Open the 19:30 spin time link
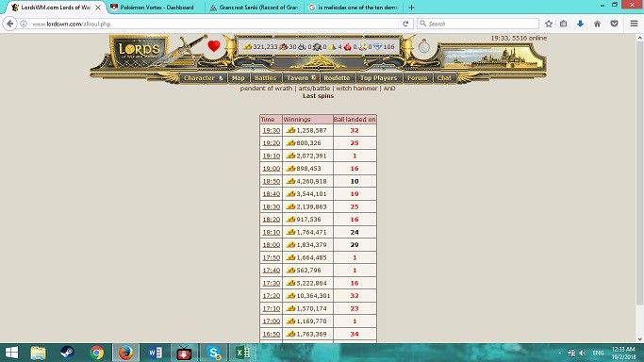This screenshot has height=362, width=644. pyautogui.click(x=271, y=130)
